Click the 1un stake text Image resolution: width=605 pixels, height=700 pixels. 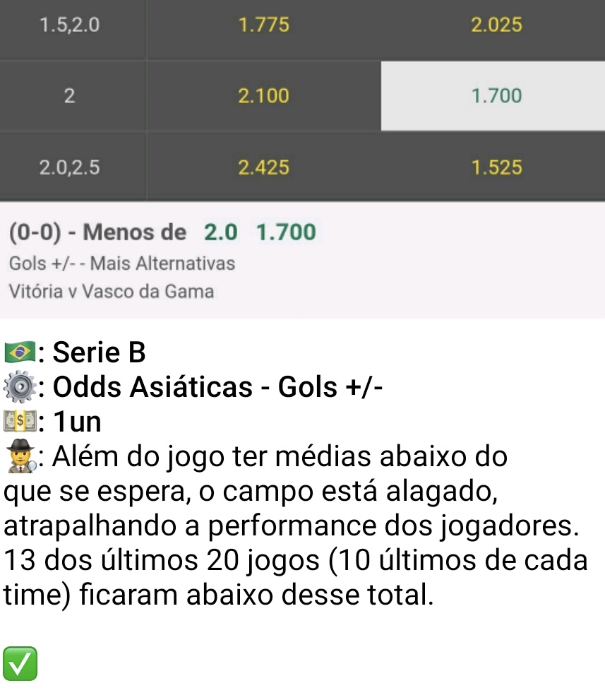coord(77,422)
